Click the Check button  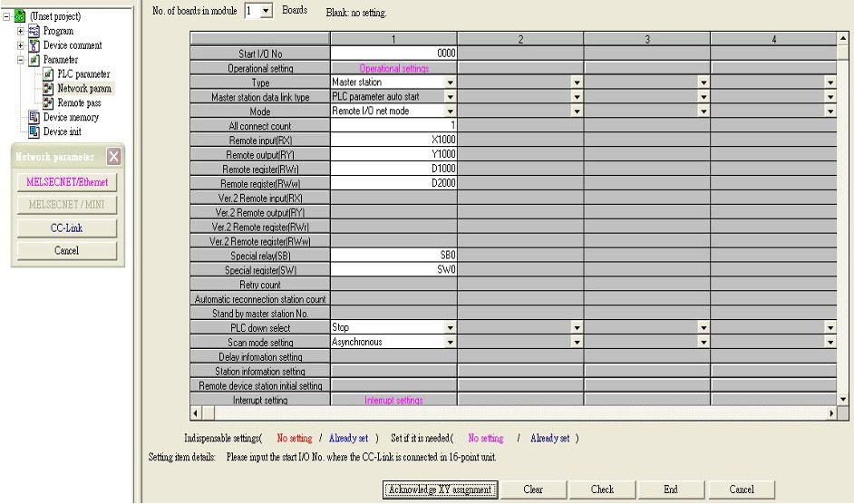point(602,489)
